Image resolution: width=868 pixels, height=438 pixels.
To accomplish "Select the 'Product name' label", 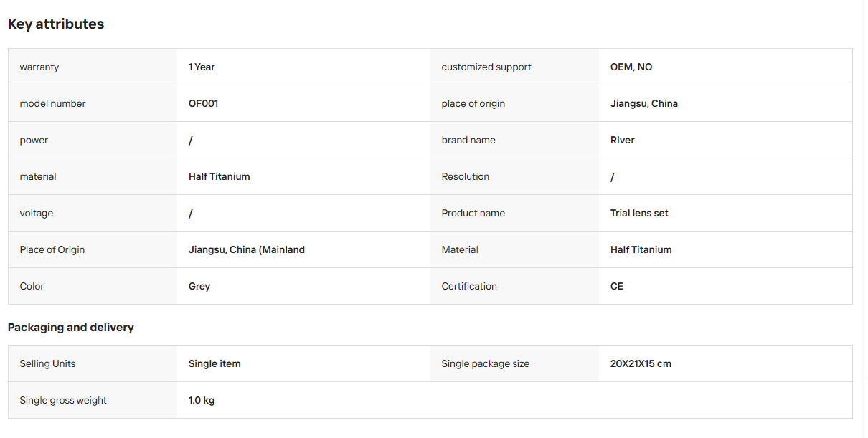I will (473, 213).
